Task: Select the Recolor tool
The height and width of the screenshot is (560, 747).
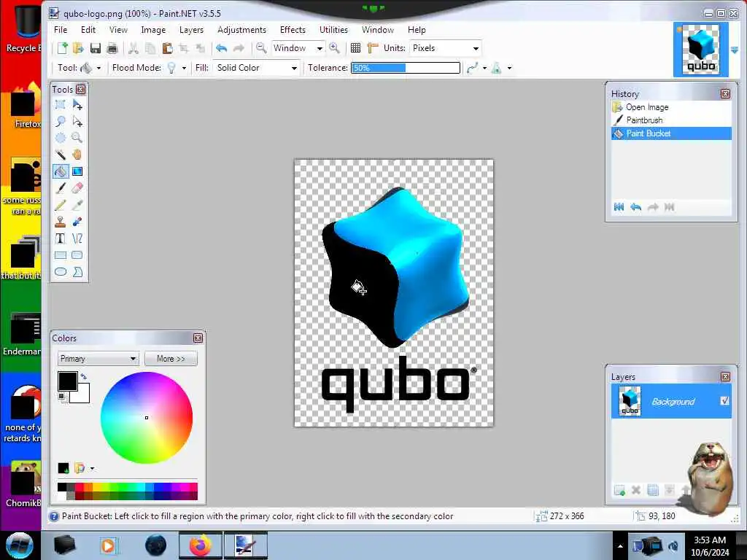Action: 77,222
